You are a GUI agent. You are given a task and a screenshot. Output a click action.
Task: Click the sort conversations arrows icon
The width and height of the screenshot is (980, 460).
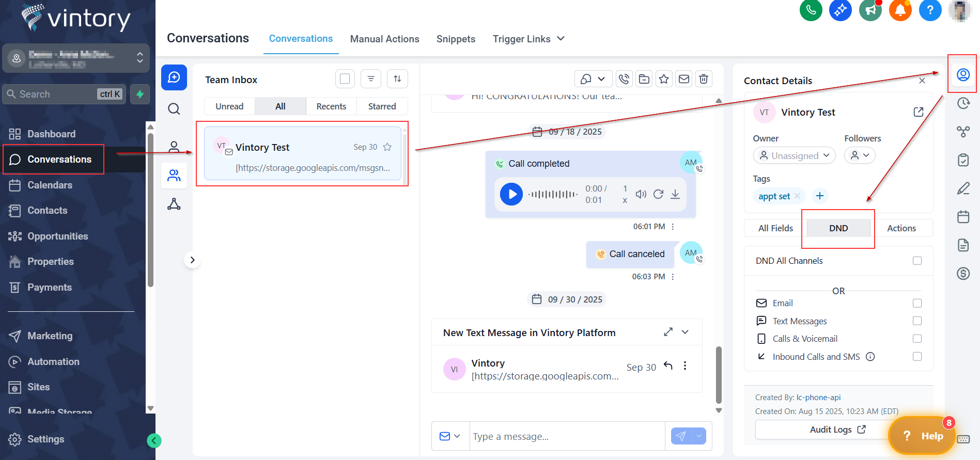pyautogui.click(x=397, y=79)
